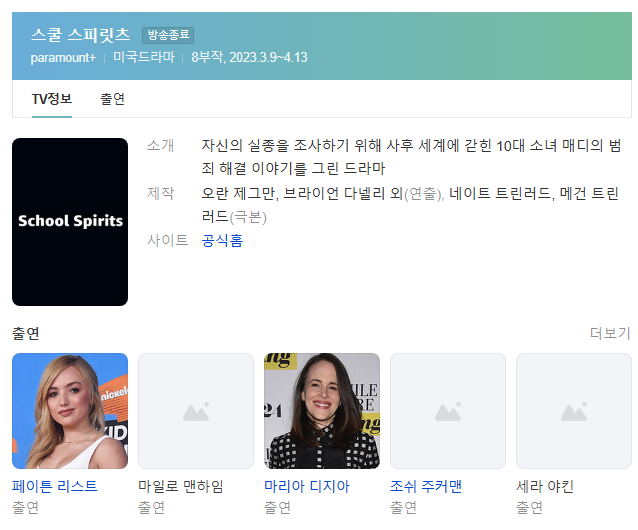Open the 페이튼 리스트 cast photo
Image resolution: width=638 pixels, height=530 pixels.
click(x=70, y=411)
